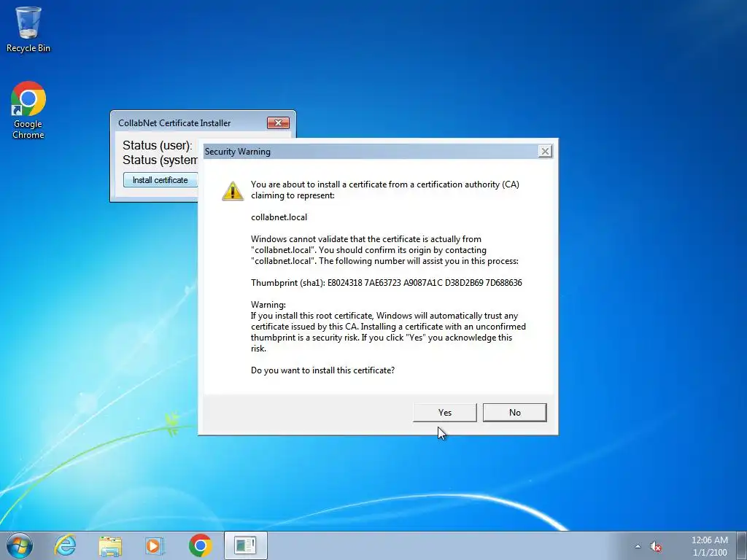The image size is (747, 560).
Task: Open the Recycle Bin desktop icon
Action: [28, 29]
